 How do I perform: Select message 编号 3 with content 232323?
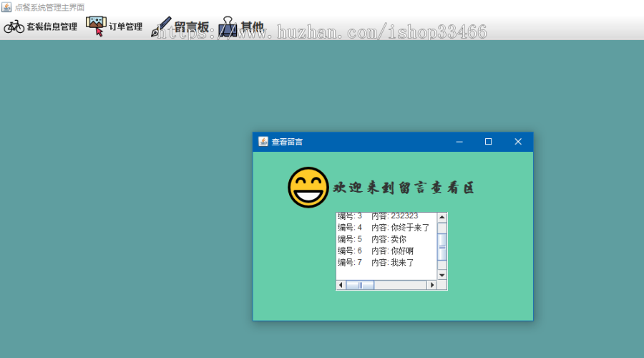pyautogui.click(x=378, y=216)
